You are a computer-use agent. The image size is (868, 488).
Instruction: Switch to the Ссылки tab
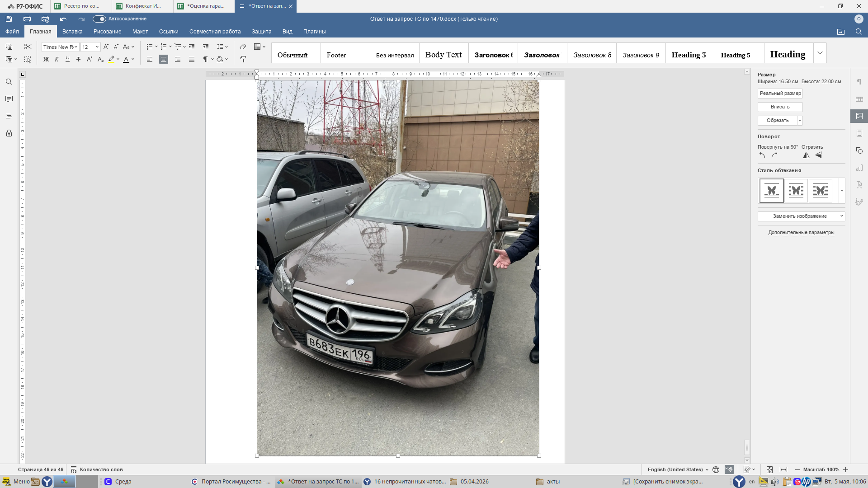coord(169,32)
